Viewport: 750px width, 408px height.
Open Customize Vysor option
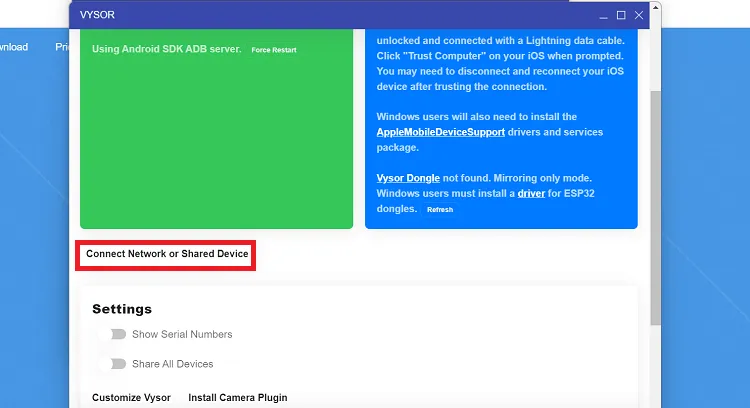(131, 397)
